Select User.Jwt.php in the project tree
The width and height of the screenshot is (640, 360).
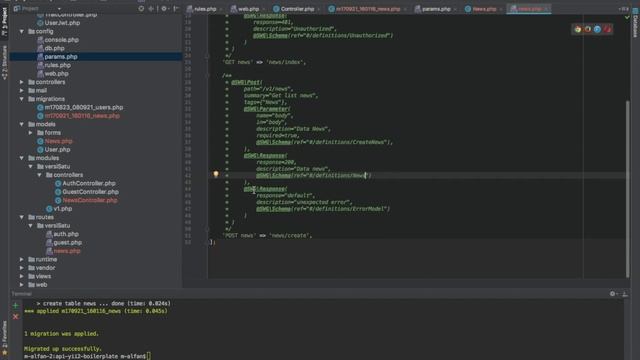(58, 23)
